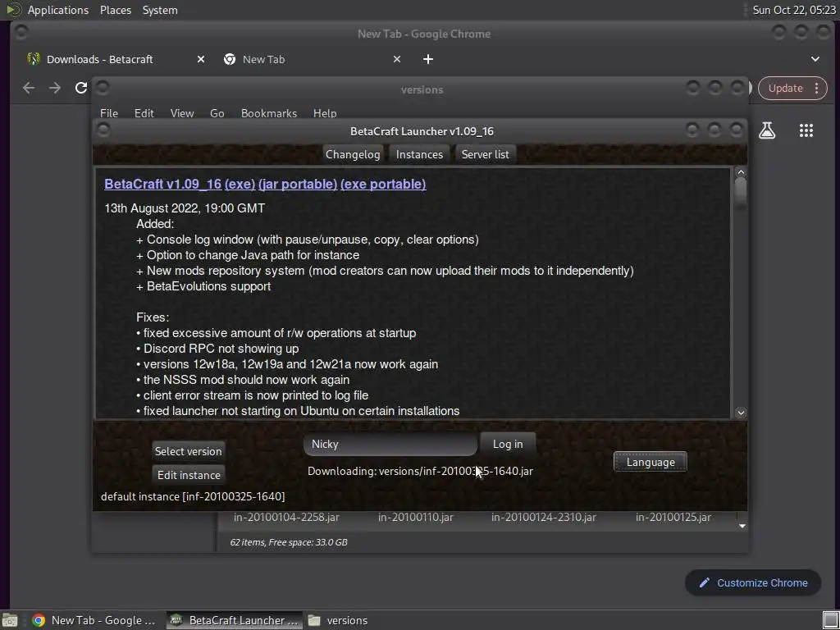
Task: Open the Bookmarks menu in versions window
Action: pyautogui.click(x=269, y=113)
